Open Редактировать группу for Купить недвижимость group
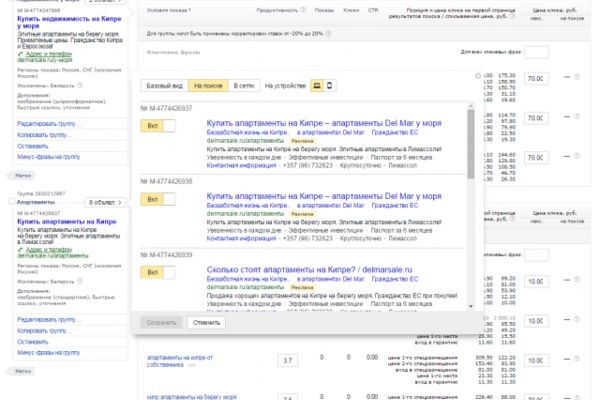600x400 pixels. coord(49,124)
